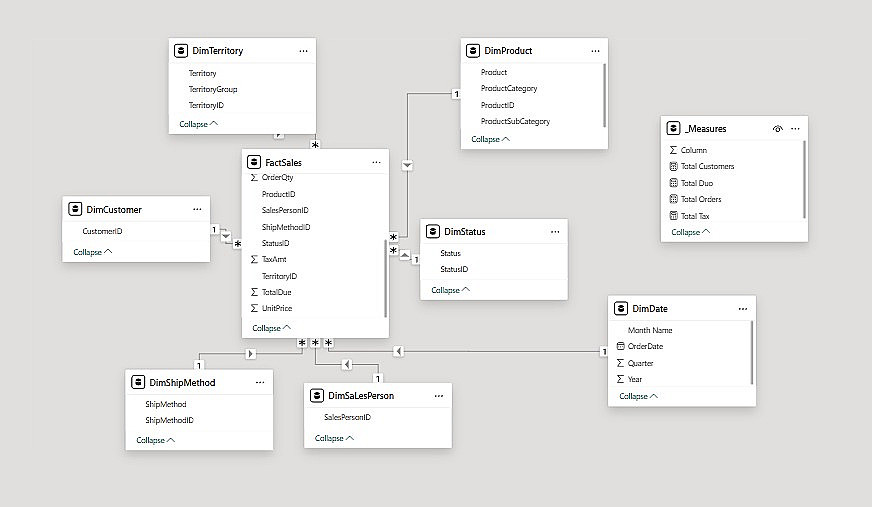872x507 pixels.
Task: Click the DimDate relationship direction arrow
Action: (398, 351)
